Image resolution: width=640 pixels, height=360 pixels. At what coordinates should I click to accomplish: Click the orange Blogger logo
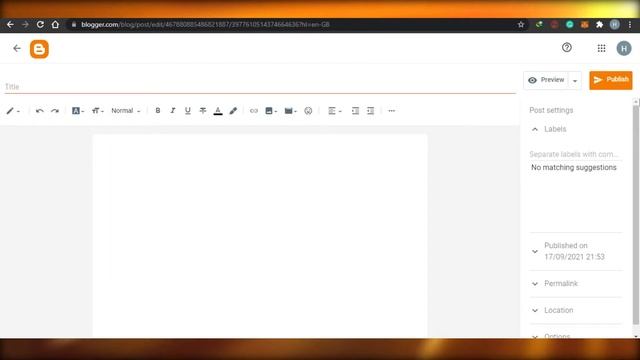coord(39,49)
